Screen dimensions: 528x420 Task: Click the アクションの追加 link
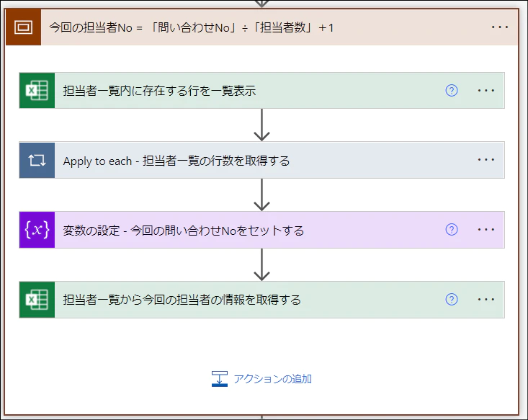pyautogui.click(x=272, y=379)
